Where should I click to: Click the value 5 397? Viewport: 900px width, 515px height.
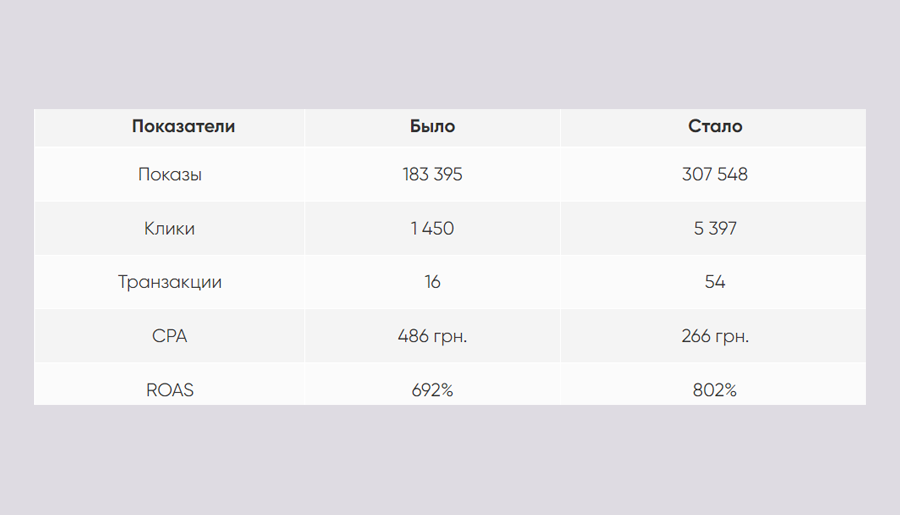[715, 229]
